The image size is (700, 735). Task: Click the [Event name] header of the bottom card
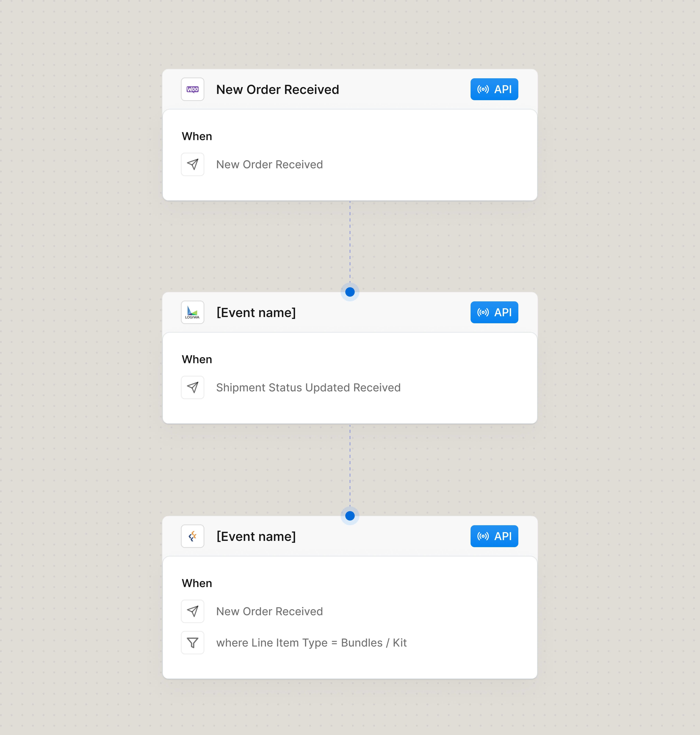tap(256, 536)
